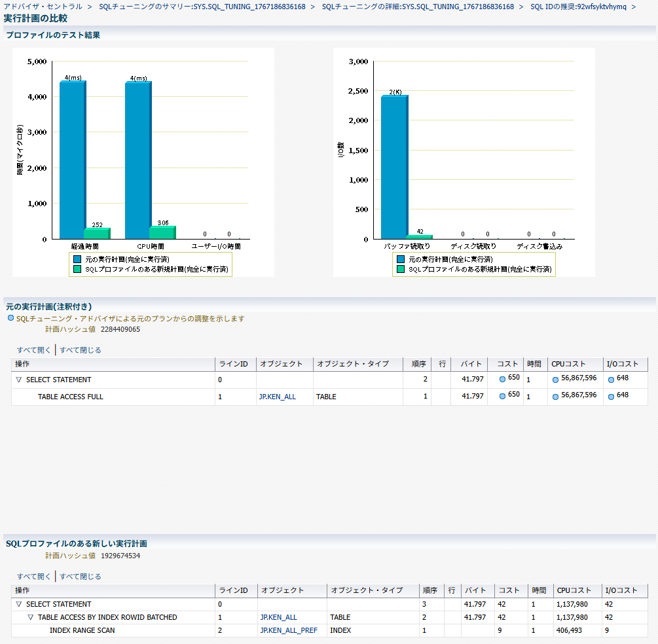Click blue legend swatch in elapsed time chart
This screenshot has height=644, width=658.
point(77,259)
